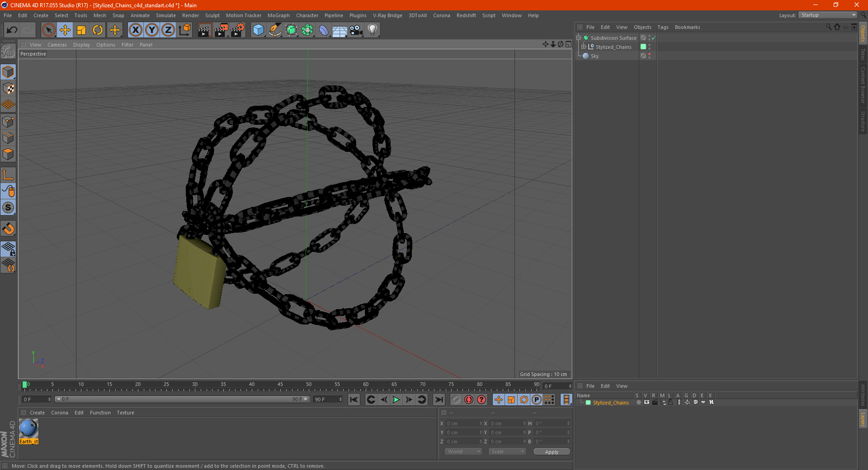868x470 pixels.
Task: Open viewport Cameras menu
Action: (57, 45)
